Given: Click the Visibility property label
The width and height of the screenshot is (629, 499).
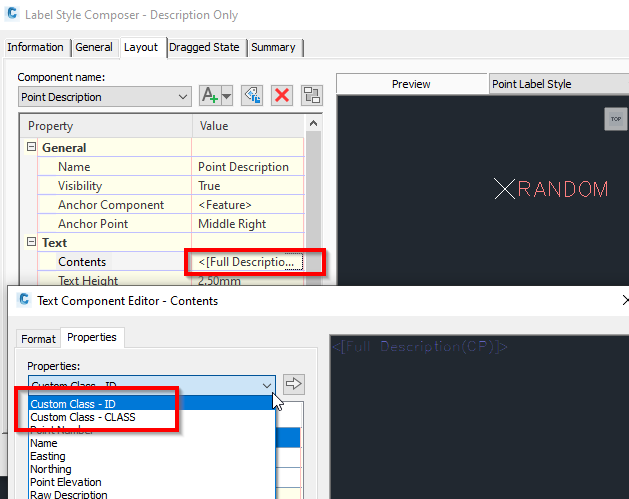Looking at the screenshot, I should (80, 186).
